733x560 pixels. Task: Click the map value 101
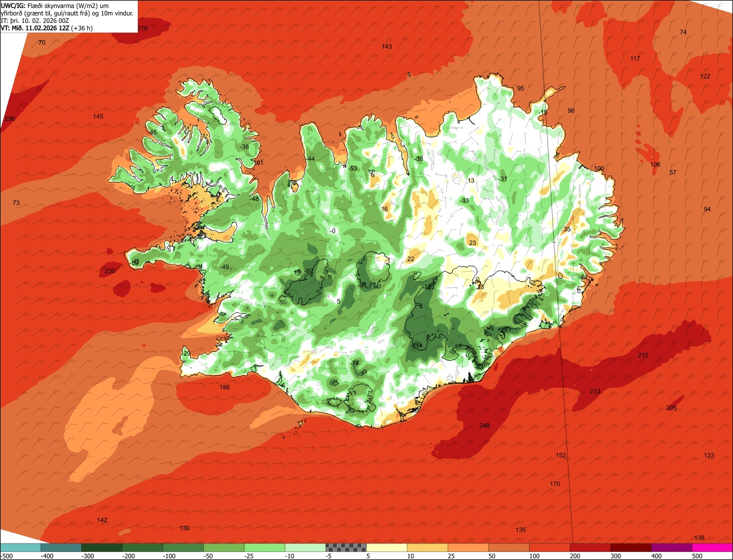click(258, 163)
